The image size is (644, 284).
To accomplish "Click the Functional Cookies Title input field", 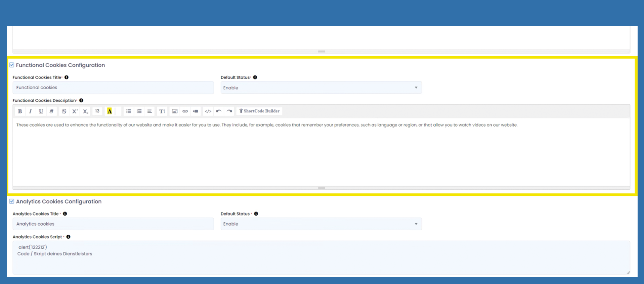I will 113,88.
